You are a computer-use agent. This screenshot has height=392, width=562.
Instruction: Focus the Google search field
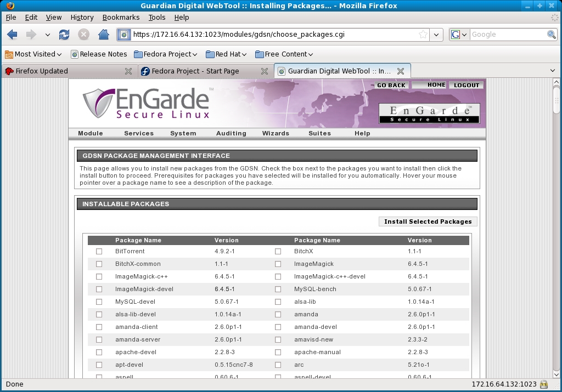coord(508,35)
